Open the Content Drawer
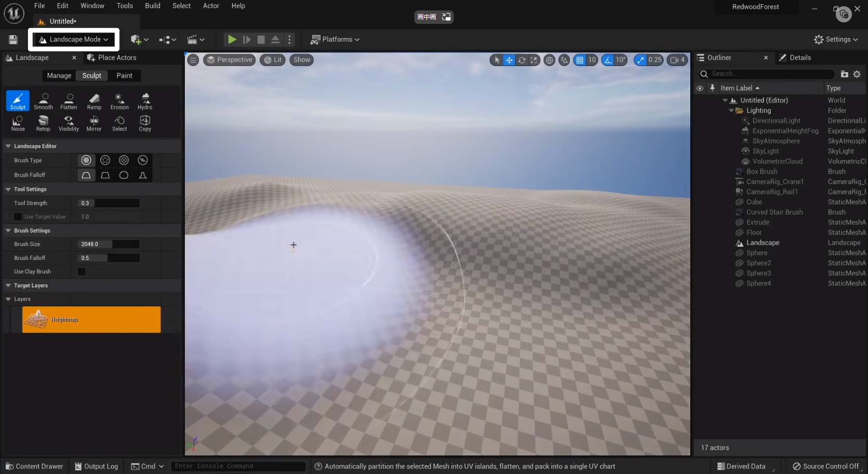 (x=34, y=466)
